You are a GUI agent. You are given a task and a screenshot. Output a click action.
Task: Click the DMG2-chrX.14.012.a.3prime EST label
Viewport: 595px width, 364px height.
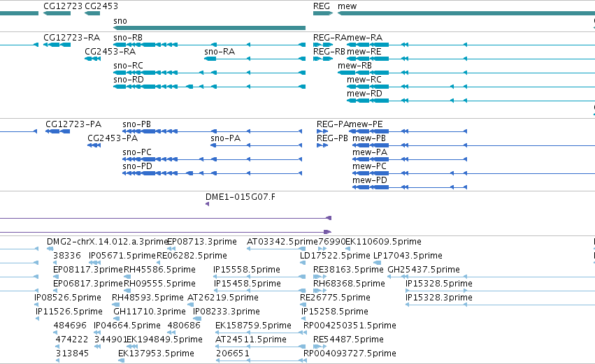108,242
